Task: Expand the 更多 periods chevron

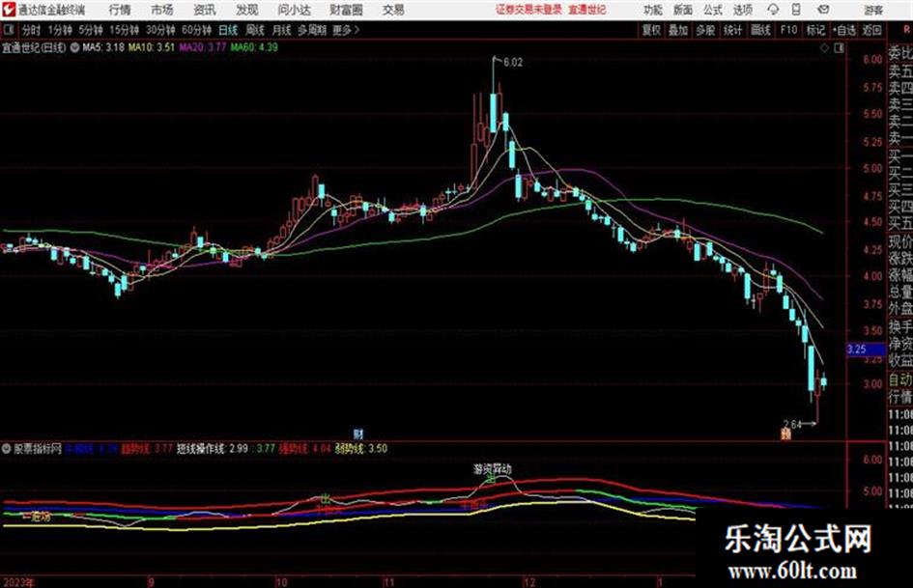Action: click(357, 30)
